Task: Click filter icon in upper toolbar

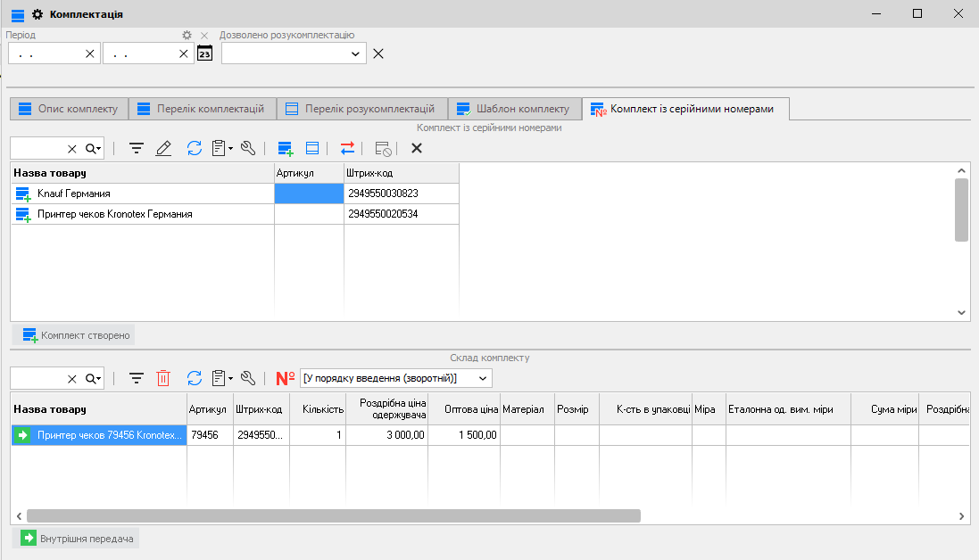Action: [137, 149]
